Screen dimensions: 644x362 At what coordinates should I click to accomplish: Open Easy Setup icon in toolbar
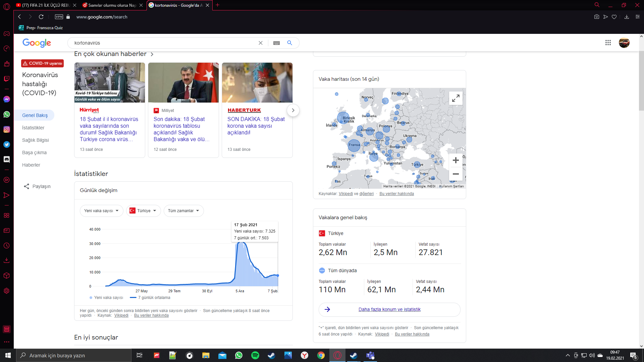(x=638, y=17)
